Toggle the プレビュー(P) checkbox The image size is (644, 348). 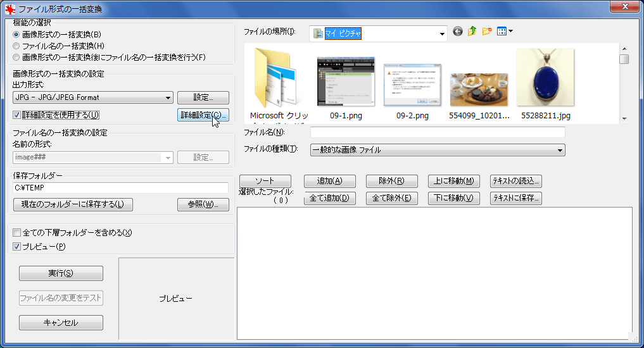click(x=16, y=247)
